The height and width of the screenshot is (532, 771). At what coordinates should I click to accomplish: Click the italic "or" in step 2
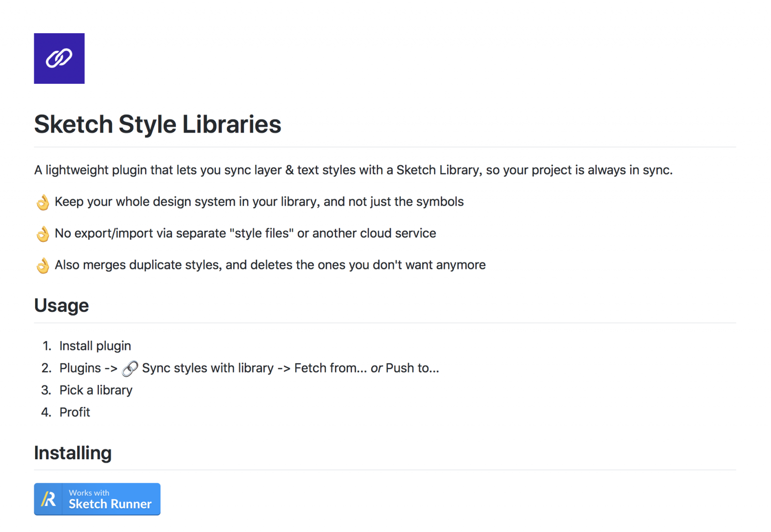376,369
